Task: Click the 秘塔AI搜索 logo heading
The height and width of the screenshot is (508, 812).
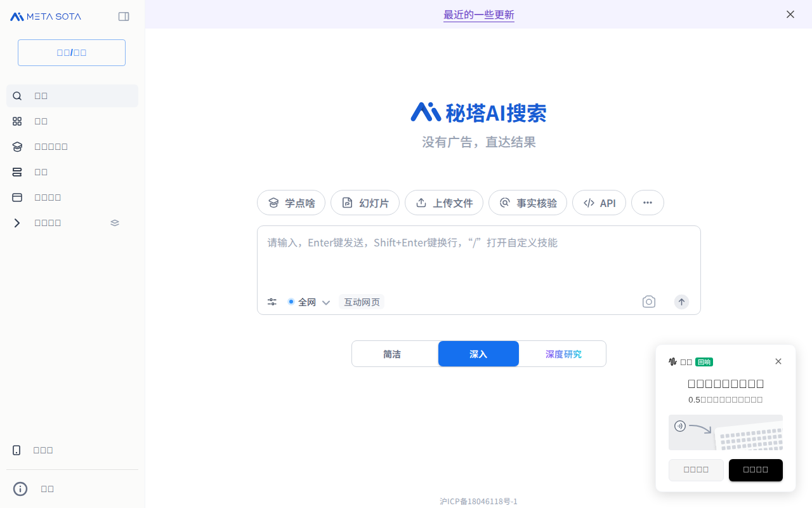Action: (x=479, y=113)
